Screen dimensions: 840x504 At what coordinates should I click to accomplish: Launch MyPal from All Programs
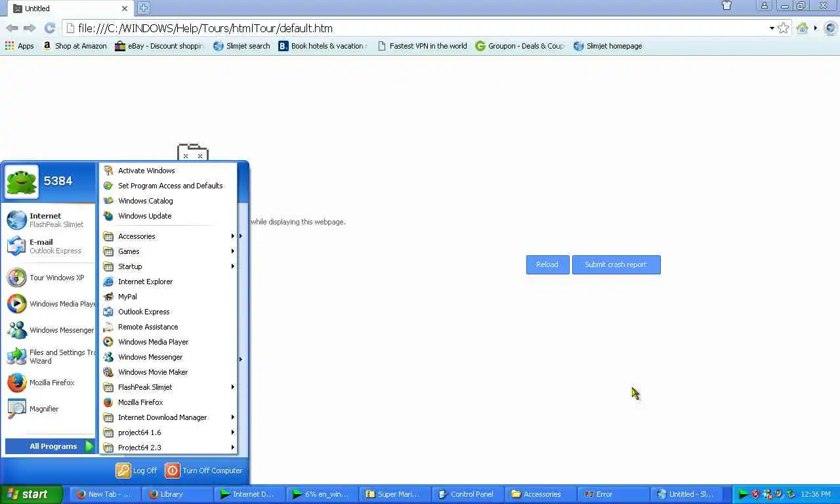click(168, 297)
